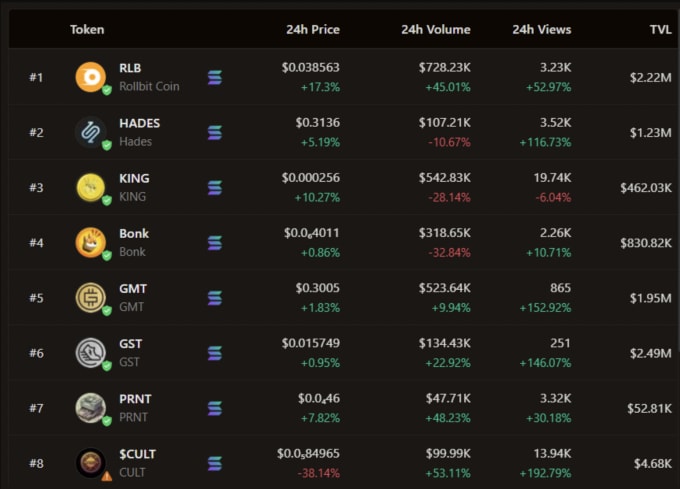Screen dimensions: 680x489
Task: Click the HADES volume change -10.67%
Action: 449,142
